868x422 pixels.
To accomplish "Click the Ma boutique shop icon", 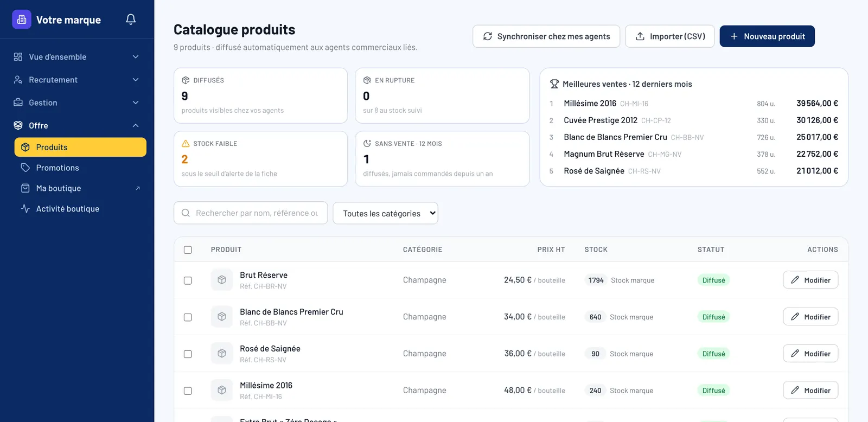I will [x=25, y=188].
